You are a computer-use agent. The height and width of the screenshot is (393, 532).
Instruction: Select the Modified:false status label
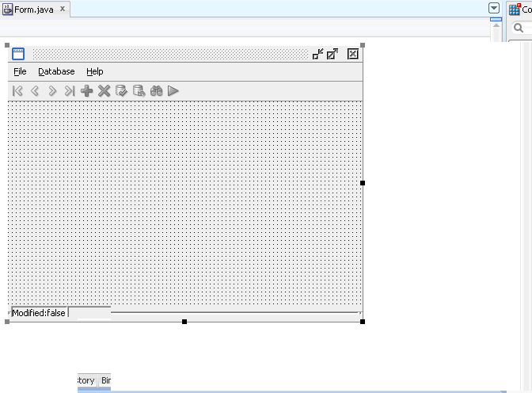[39, 313]
